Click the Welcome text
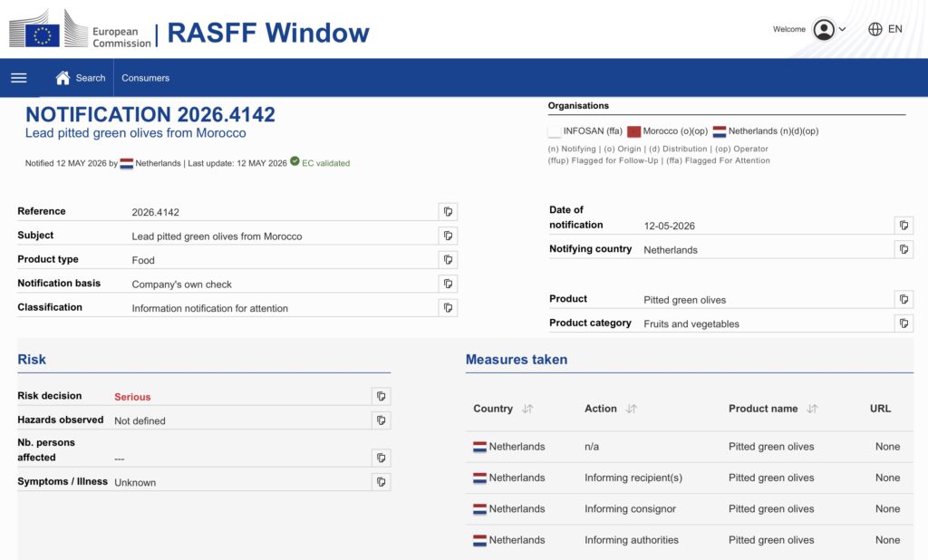The image size is (928, 560). (789, 29)
